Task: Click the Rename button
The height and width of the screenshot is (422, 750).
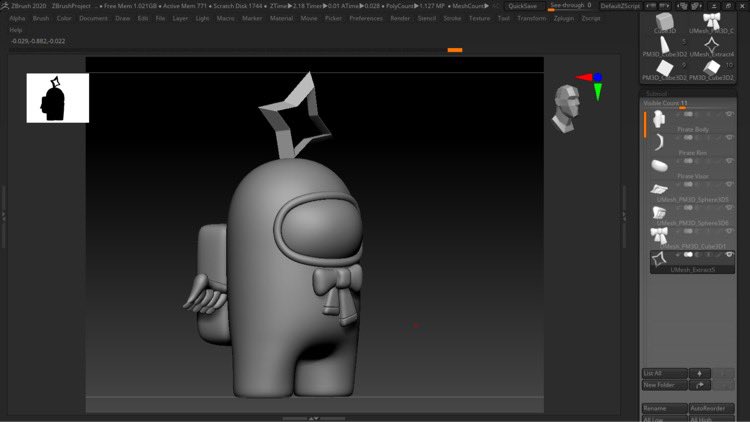Action: coord(664,409)
